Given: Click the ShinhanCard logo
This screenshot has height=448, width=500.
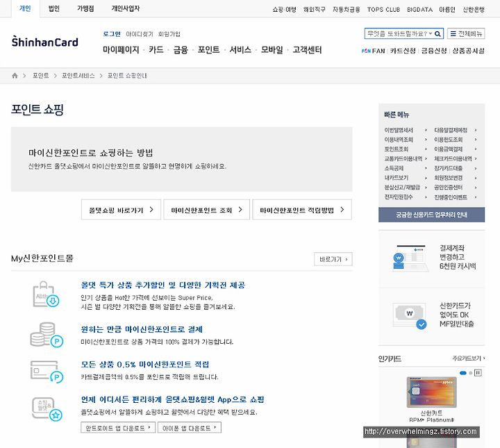Looking at the screenshot, I should [x=44, y=42].
